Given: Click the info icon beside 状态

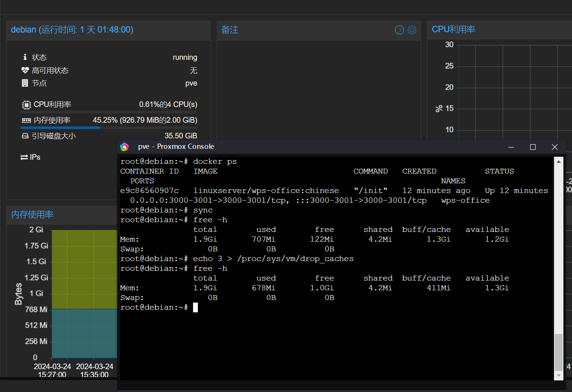Looking at the screenshot, I should pyautogui.click(x=25, y=57).
